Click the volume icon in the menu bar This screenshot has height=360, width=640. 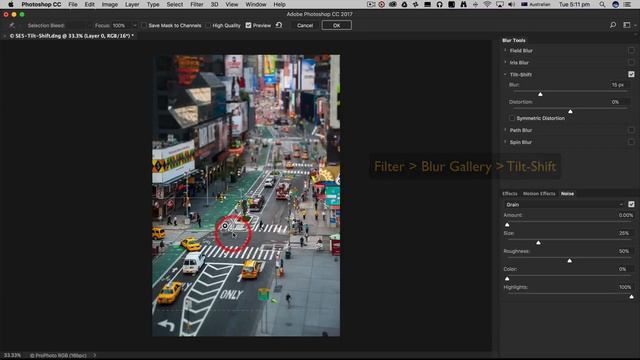(511, 4)
